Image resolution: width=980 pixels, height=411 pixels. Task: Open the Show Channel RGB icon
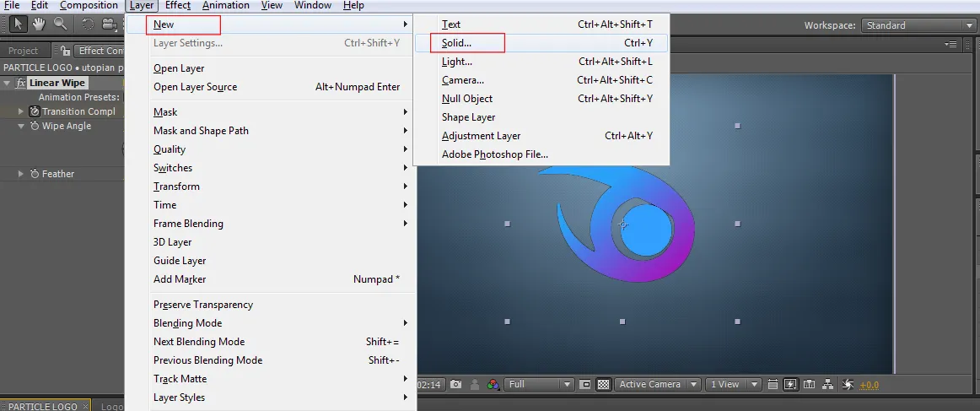493,384
